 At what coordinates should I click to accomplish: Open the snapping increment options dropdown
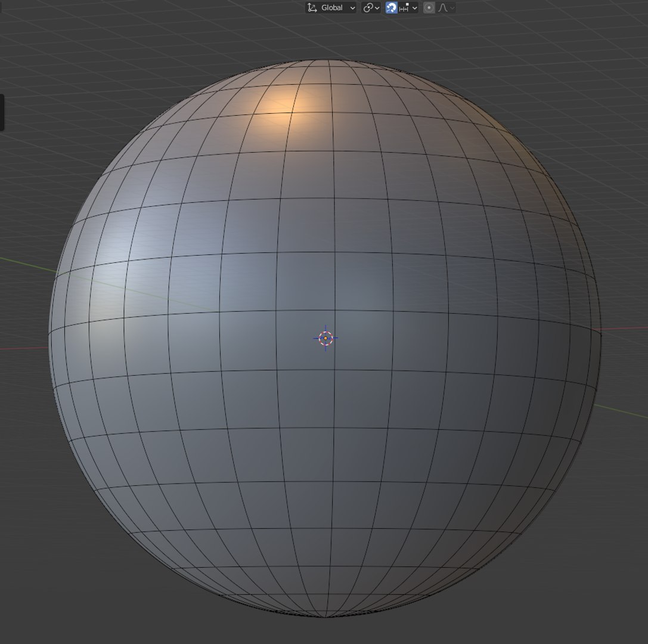pos(408,7)
